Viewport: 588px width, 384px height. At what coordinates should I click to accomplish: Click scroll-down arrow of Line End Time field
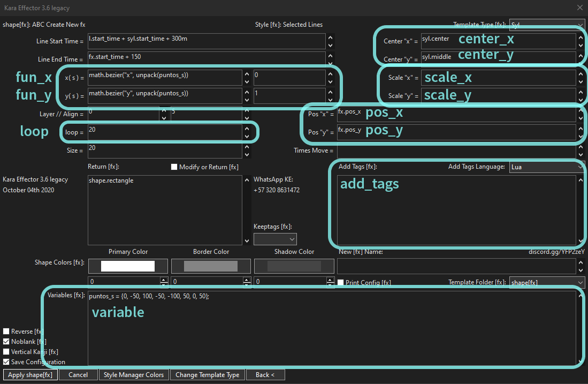click(x=330, y=63)
